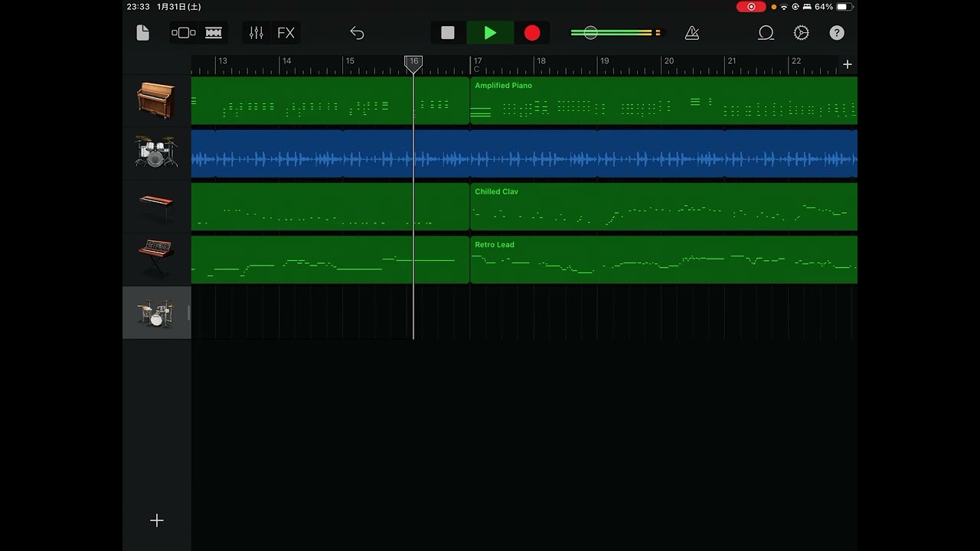This screenshot has height=551, width=980.
Task: Tap the 23:33 clock in status bar
Action: pos(138,7)
